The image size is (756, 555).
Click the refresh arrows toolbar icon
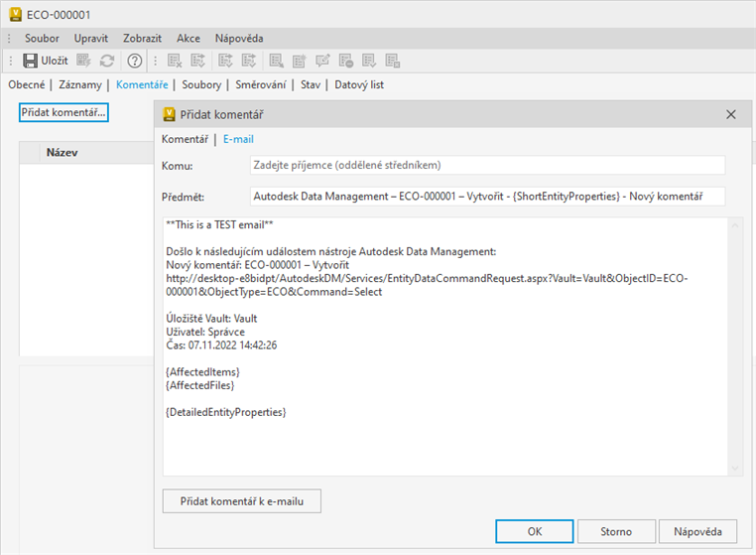point(107,61)
